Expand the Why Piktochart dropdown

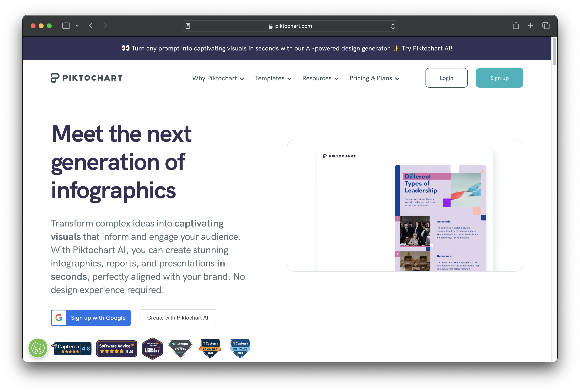click(x=218, y=78)
